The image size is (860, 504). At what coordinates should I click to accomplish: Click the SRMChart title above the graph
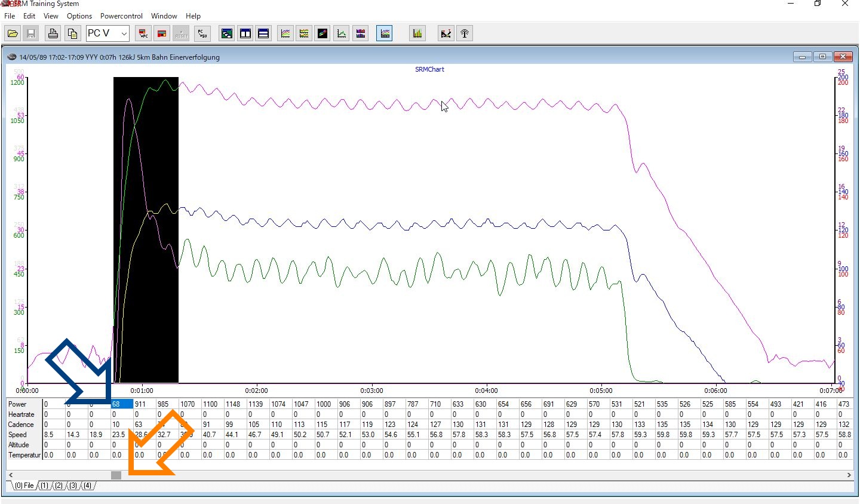[429, 69]
